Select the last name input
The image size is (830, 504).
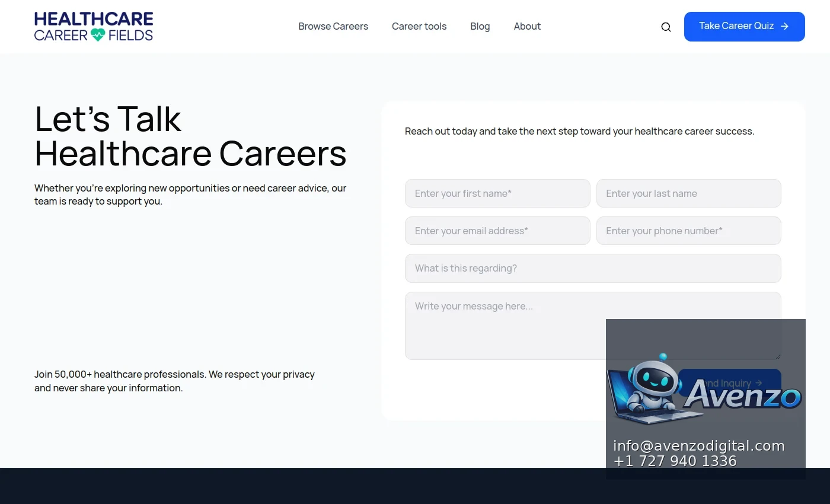click(689, 193)
